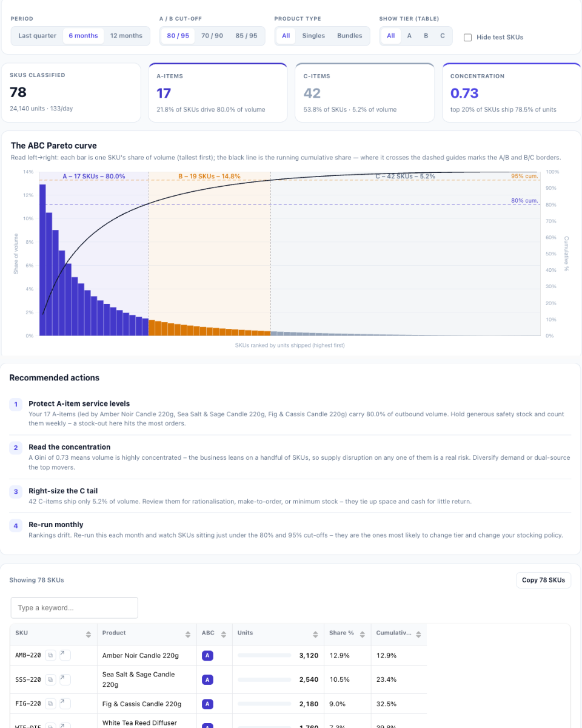Copy the AMB-220 SKU code

51,655
